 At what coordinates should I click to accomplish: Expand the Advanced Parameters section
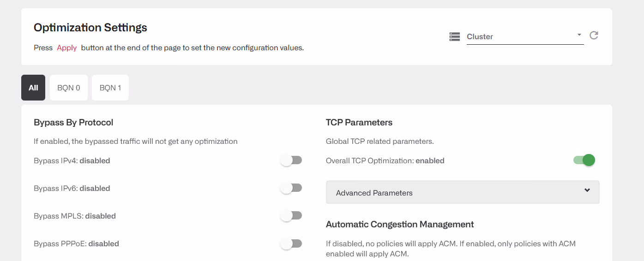click(x=463, y=192)
